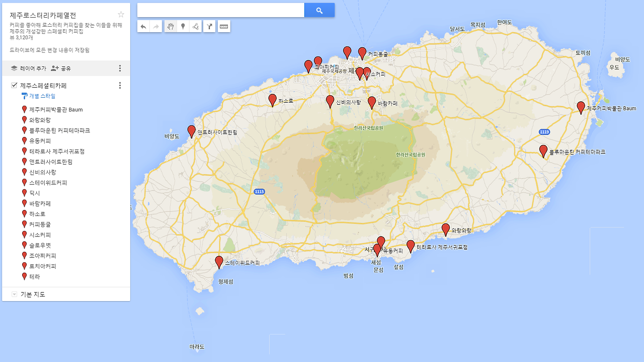The image size is (644, 362).
Task: Click inside the map search field
Action: tap(221, 10)
